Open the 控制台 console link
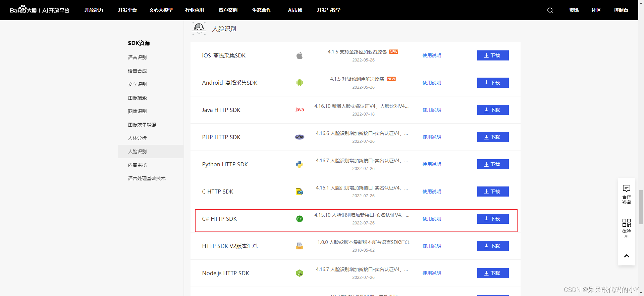Image resolution: width=644 pixels, height=296 pixels. [621, 10]
